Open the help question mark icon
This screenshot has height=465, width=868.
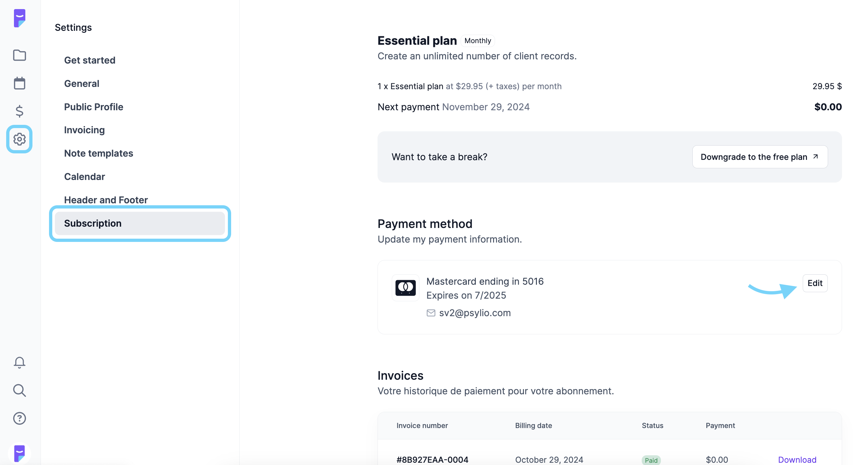(19, 419)
